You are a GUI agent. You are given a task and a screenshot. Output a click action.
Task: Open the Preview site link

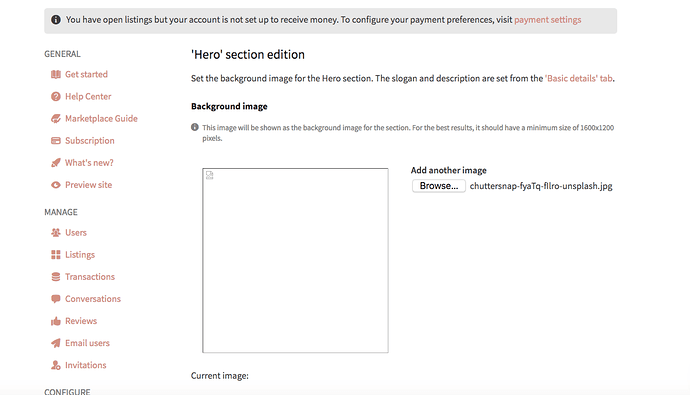pyautogui.click(x=88, y=185)
